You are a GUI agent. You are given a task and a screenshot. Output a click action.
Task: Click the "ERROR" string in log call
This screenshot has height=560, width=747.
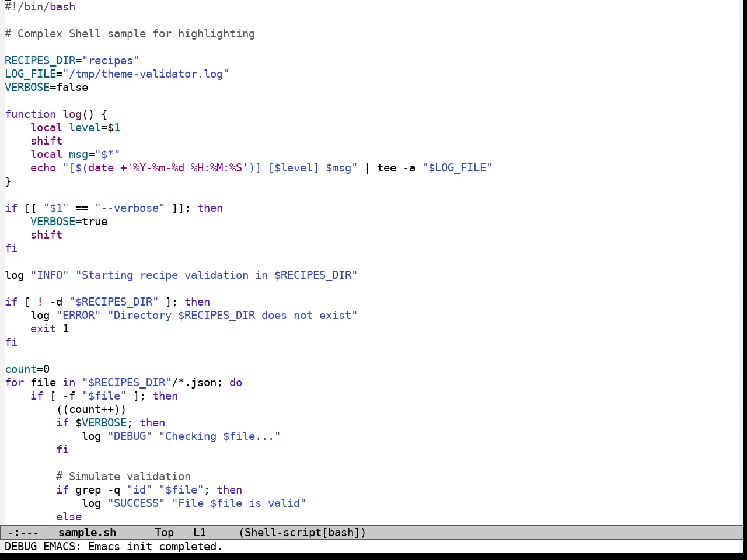78,316
